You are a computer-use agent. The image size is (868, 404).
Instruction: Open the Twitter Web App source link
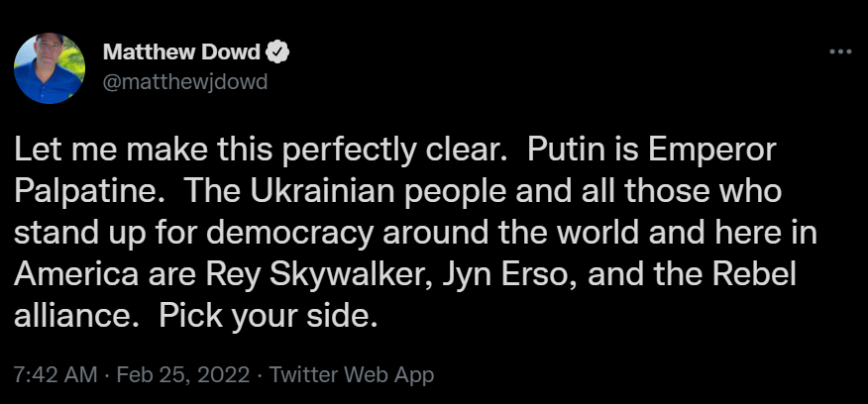point(352,376)
